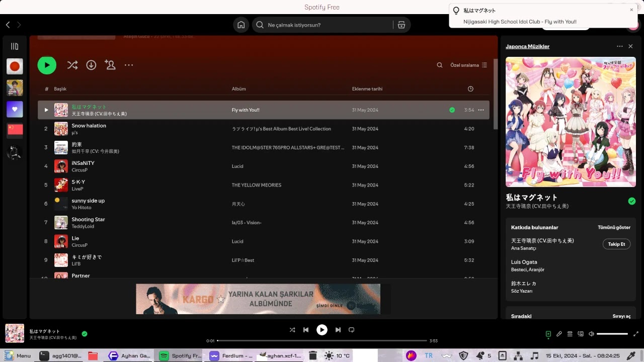Open 'Japonca Müzikler' link in right panel
644x362 pixels.
point(527,46)
